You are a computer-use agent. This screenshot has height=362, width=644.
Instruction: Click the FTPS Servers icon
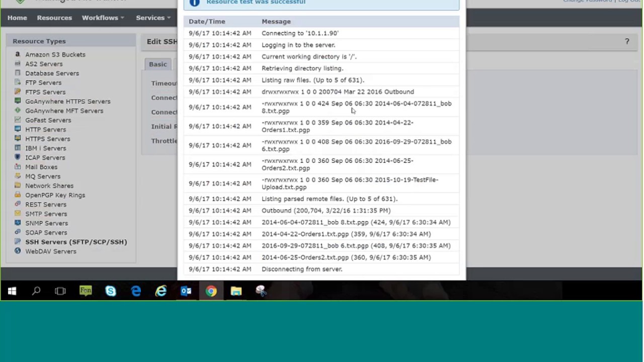coord(18,92)
